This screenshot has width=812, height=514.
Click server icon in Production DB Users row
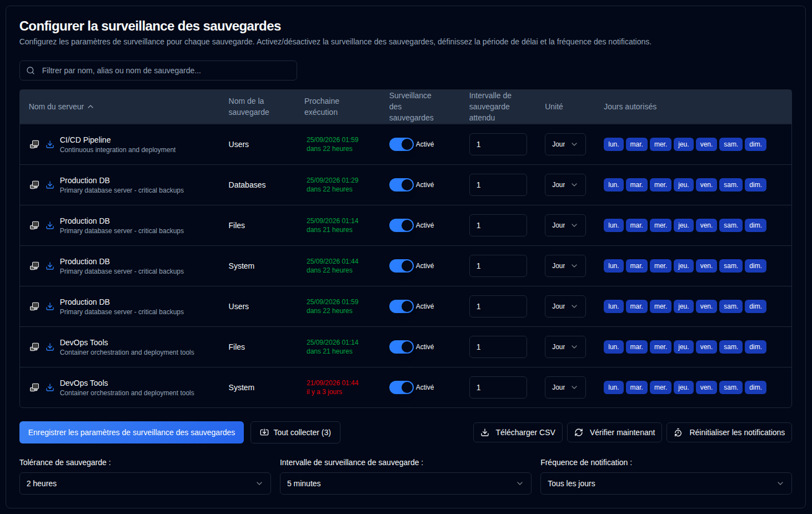(x=34, y=306)
